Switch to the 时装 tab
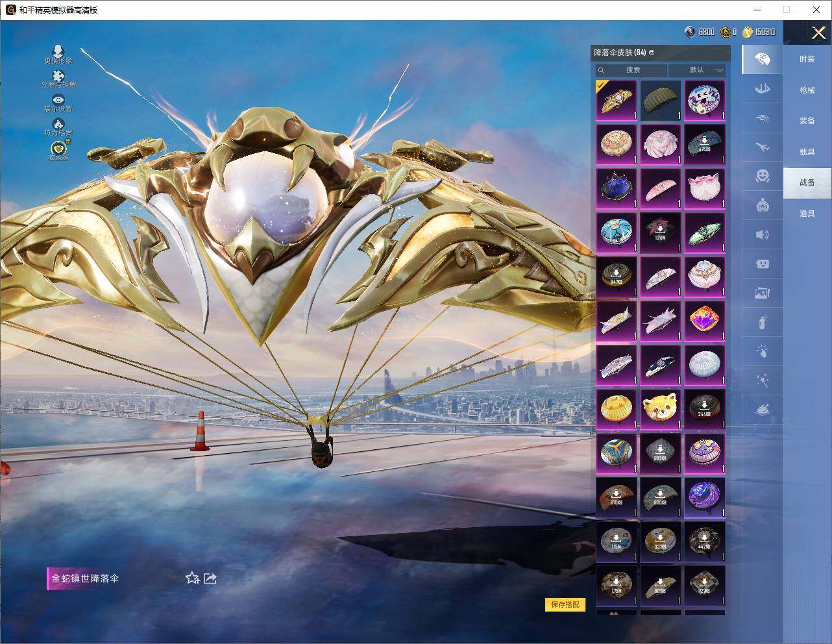832x644 pixels. pos(807,59)
